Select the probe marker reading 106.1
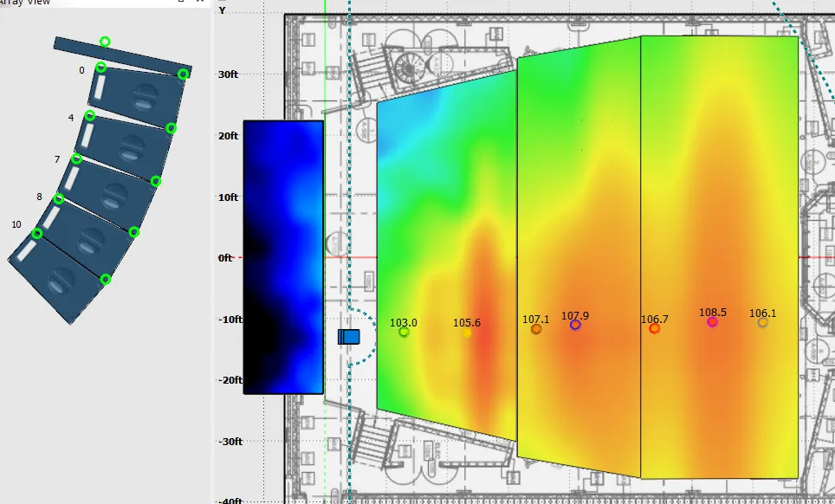Image resolution: width=835 pixels, height=504 pixels. (x=762, y=322)
